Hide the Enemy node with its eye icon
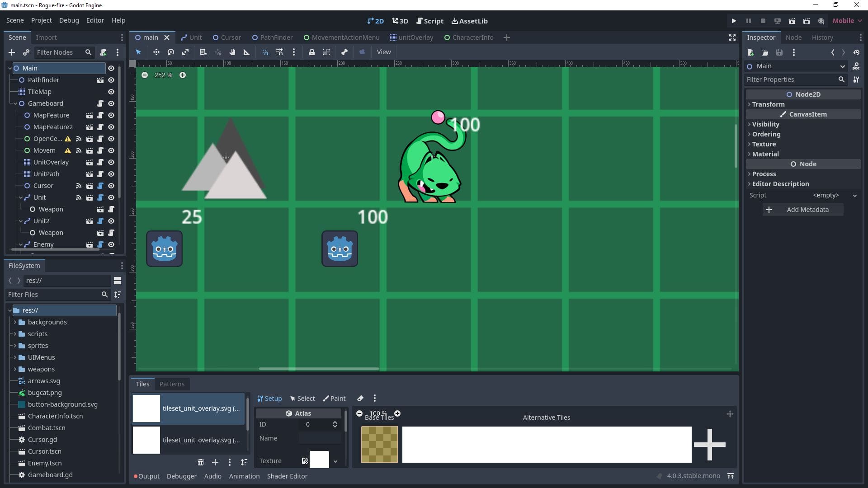This screenshot has height=488, width=868. 111,244
